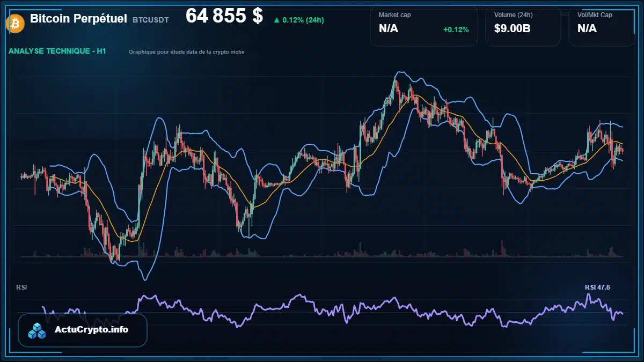644x362 pixels.
Task: Click the 64 855 $ price value
Action: pos(224,16)
